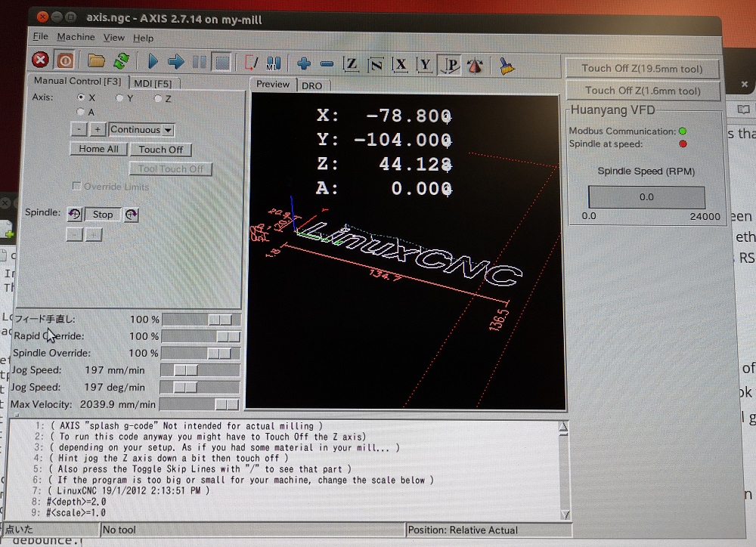
Task: Click Touch Off Z(19.5mm tool)
Action: tap(642, 69)
